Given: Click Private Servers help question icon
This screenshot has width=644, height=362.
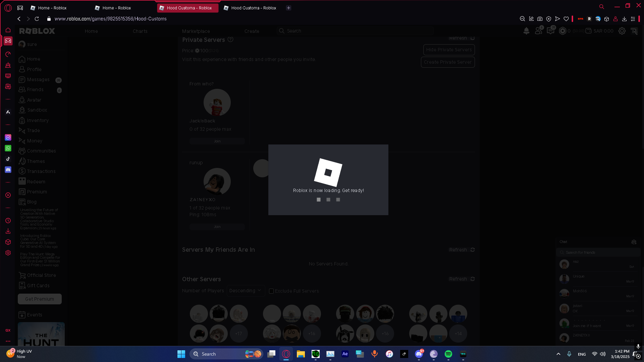Looking at the screenshot, I should 230,40.
